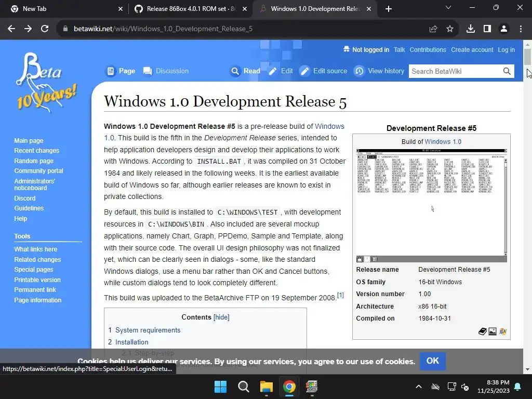Open Recent changes
Screen dimensions: 532x399
tap(37, 150)
